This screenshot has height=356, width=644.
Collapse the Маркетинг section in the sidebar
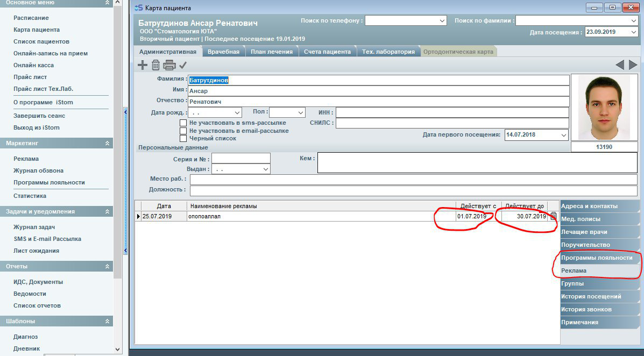[x=107, y=144]
